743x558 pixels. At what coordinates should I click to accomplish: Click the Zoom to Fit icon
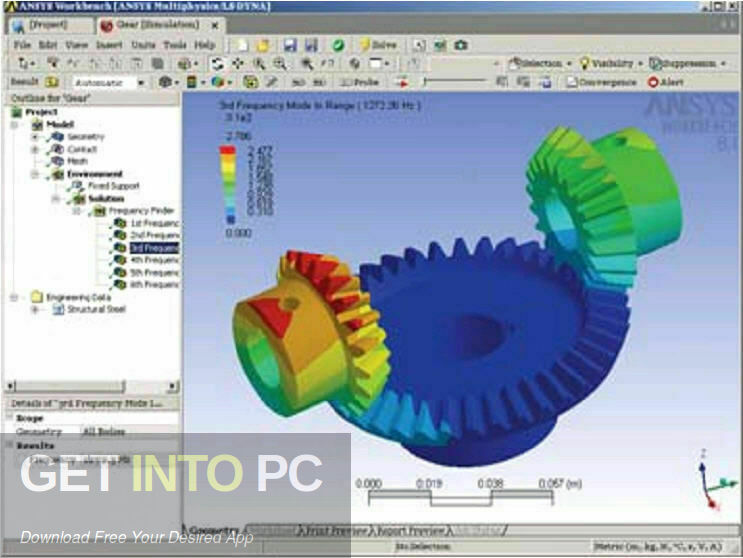307,63
